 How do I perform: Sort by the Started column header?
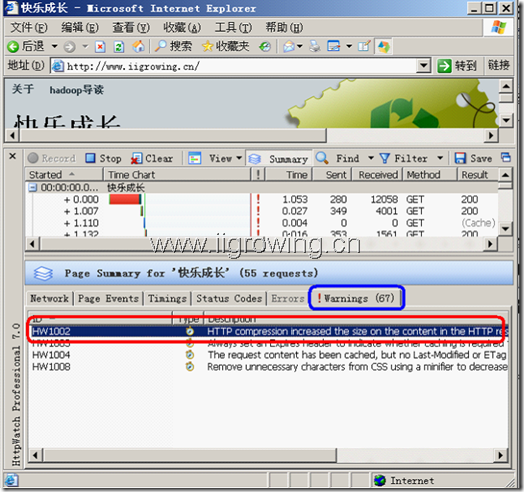pos(64,174)
